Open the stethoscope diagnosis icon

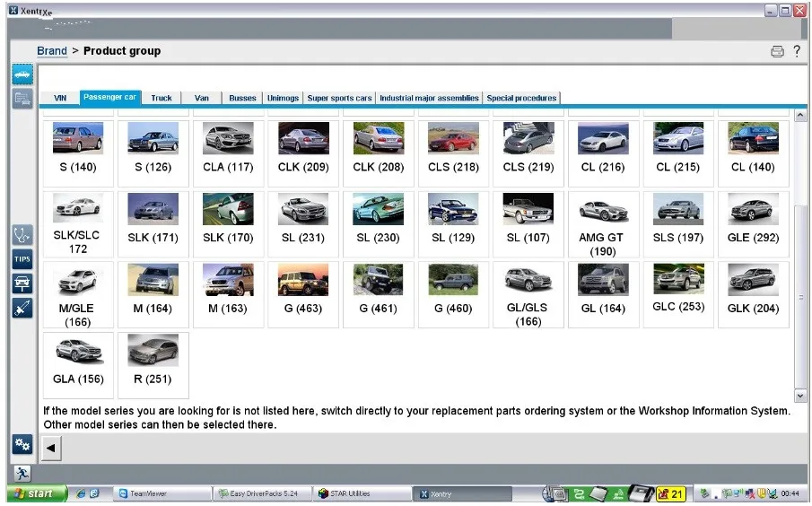(x=22, y=235)
